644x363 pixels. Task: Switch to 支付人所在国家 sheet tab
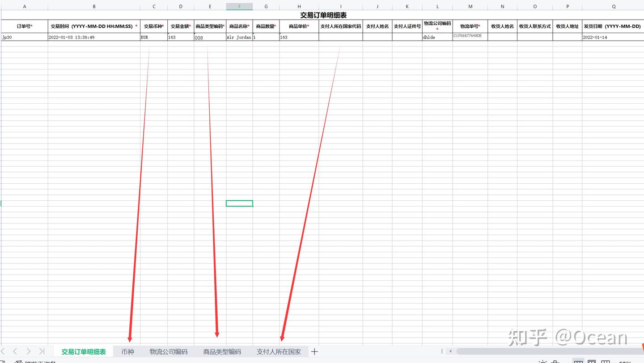pyautogui.click(x=279, y=351)
